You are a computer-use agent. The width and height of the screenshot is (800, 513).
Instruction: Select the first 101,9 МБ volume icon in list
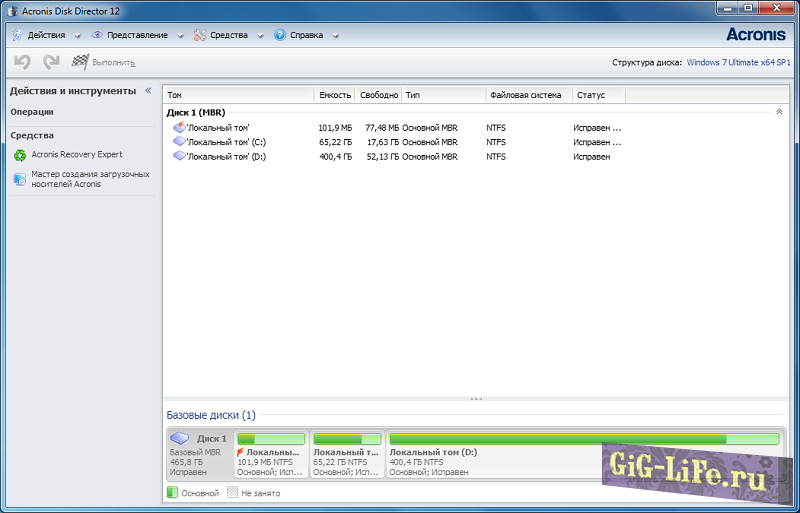point(179,128)
